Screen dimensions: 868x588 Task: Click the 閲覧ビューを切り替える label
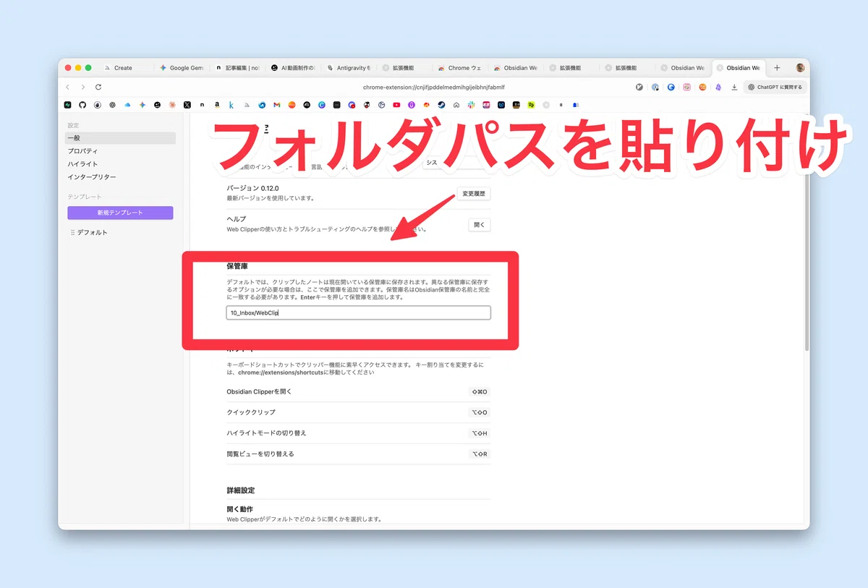click(x=260, y=454)
